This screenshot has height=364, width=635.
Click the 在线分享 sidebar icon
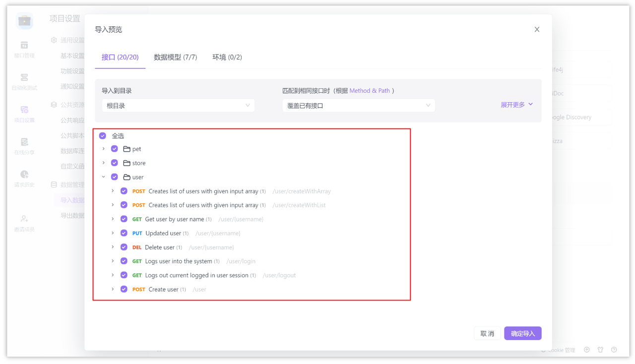pos(24,146)
